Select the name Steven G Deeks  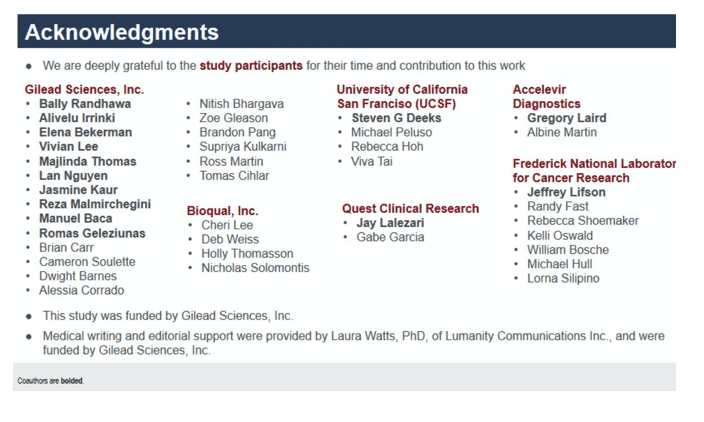(x=396, y=118)
